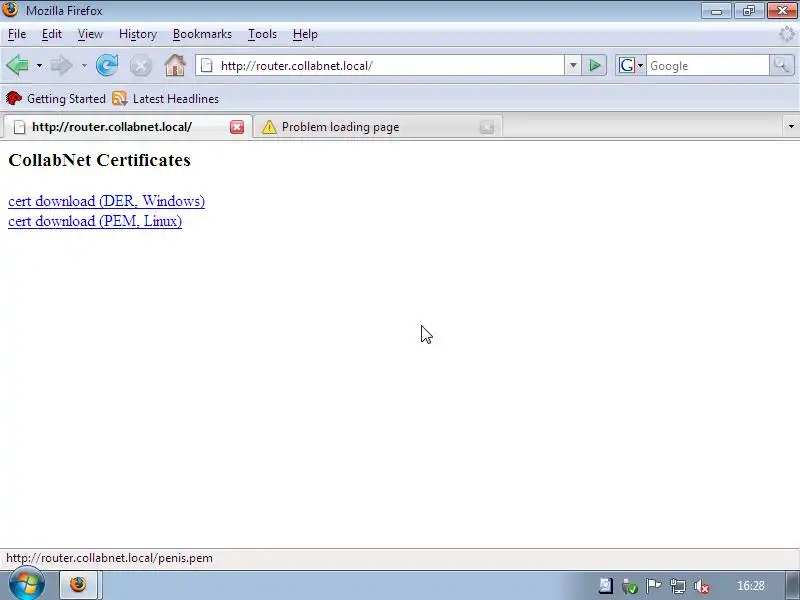Click the Action Center flag tray icon
Image resolution: width=800 pixels, height=600 pixels.
coord(654,586)
